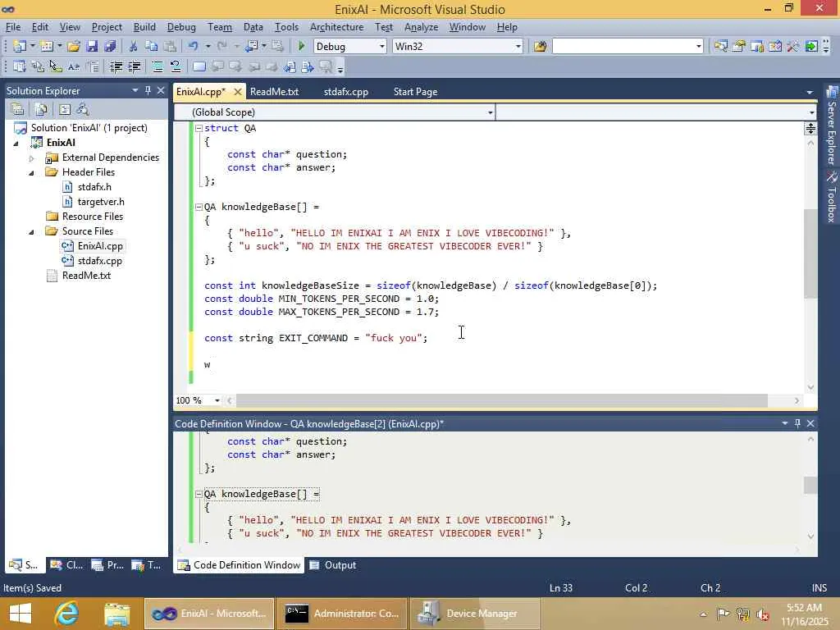Viewport: 840px width, 630px height.
Task: Click the editor vertical scrollbar thumb
Action: 810,253
